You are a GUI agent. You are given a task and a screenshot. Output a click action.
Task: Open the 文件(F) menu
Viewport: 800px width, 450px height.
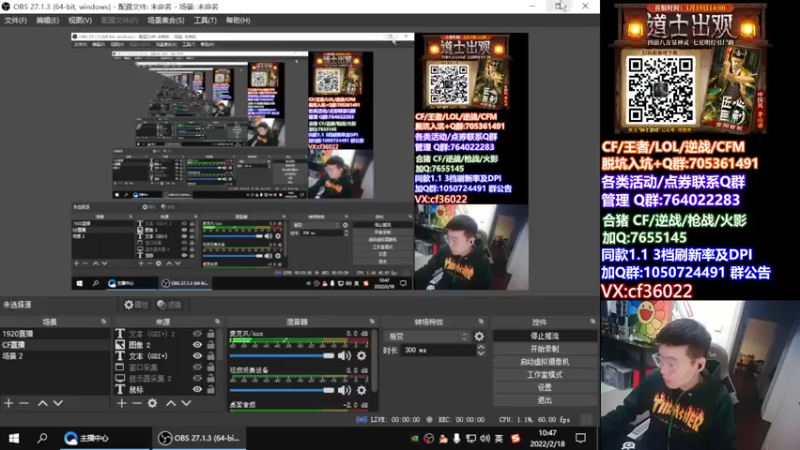[15, 20]
